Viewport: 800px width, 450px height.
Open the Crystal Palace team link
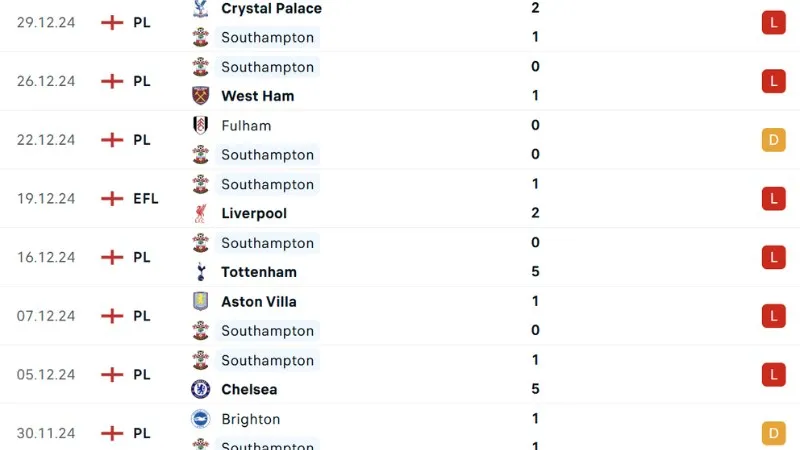click(271, 9)
